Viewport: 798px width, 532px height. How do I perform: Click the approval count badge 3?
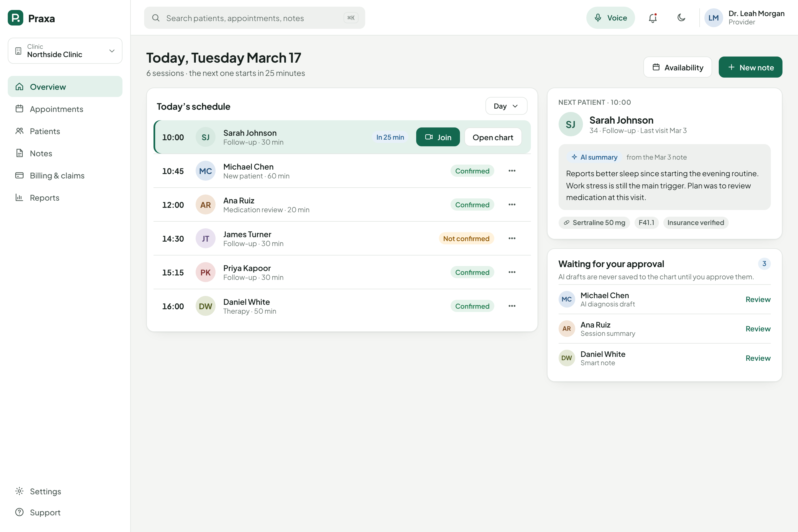pyautogui.click(x=764, y=264)
